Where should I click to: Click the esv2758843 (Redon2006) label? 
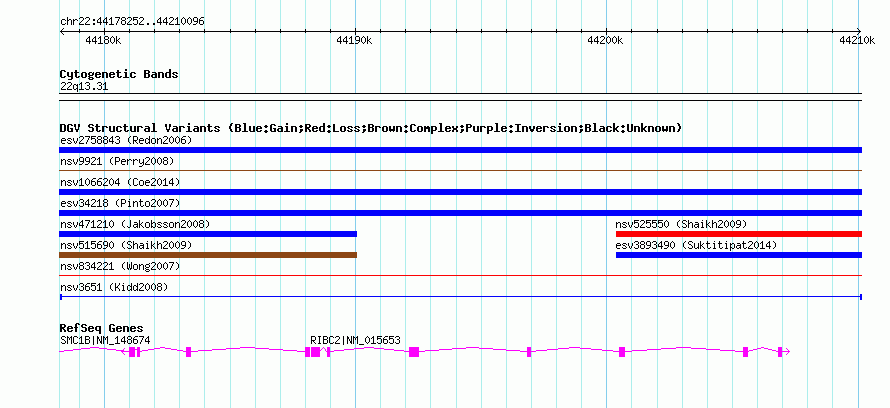[x=126, y=140]
